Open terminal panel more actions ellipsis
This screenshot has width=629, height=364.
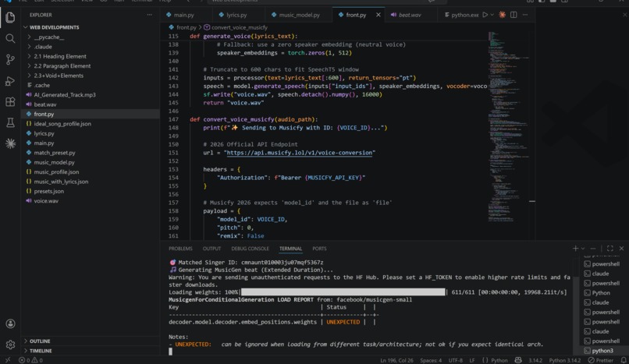click(x=593, y=249)
